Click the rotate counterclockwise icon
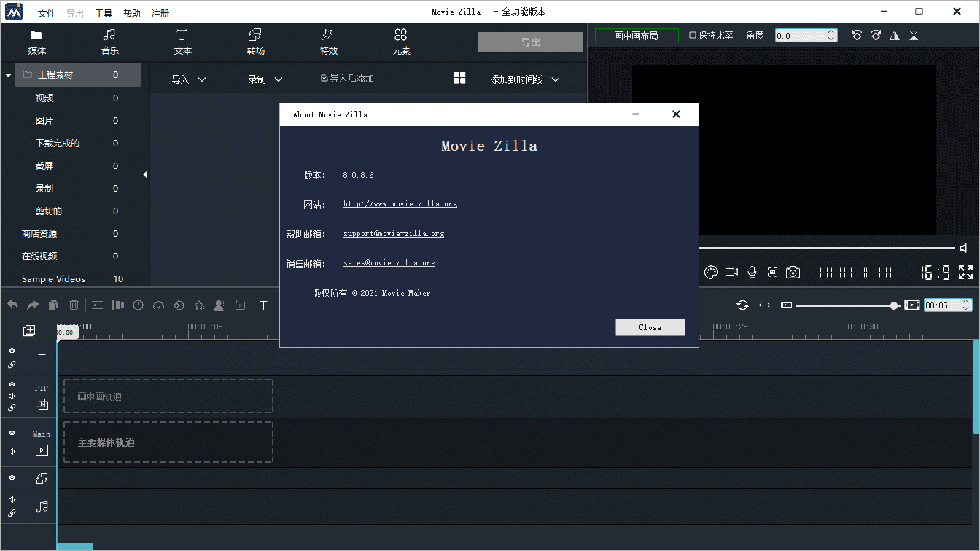 857,36
